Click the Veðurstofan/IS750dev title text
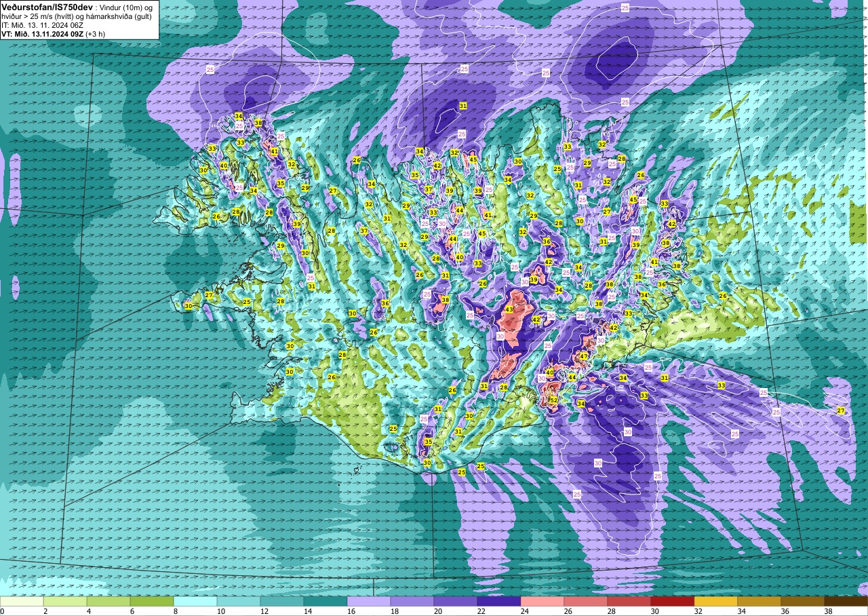The image size is (868, 616). pyautogui.click(x=47, y=7)
